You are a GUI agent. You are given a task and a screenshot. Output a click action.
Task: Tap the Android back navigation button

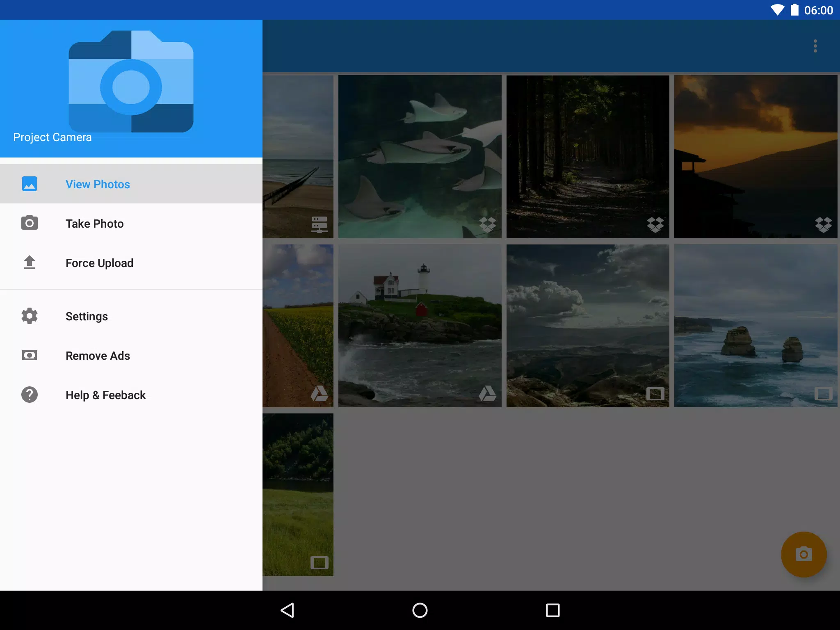[287, 610]
